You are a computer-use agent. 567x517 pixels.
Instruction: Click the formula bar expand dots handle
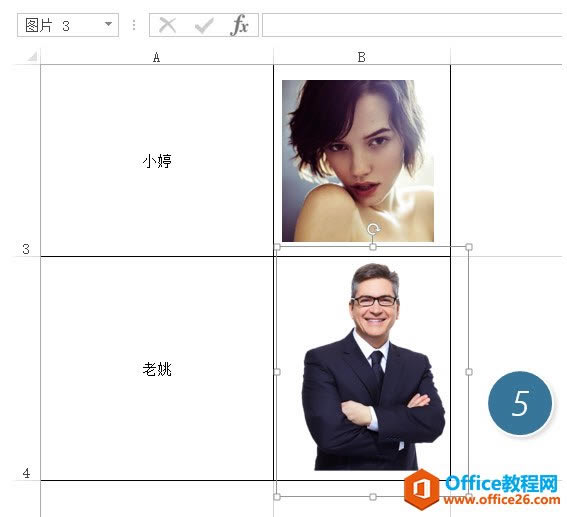point(134,25)
